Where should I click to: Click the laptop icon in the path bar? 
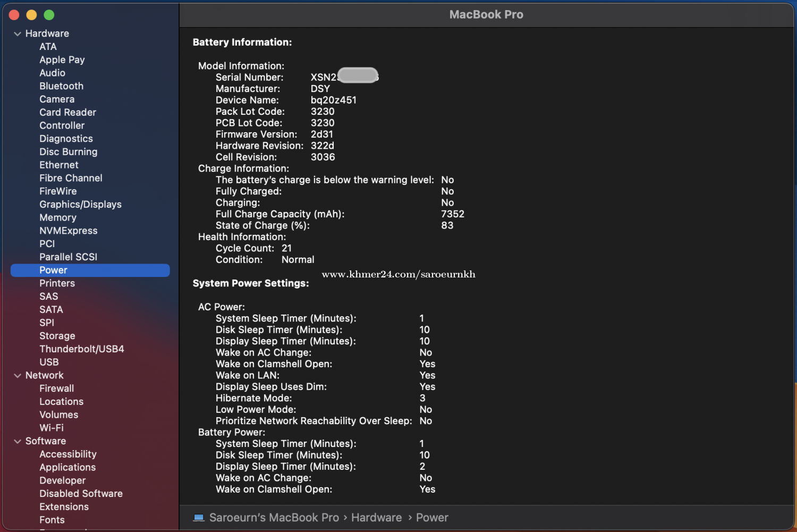(199, 518)
